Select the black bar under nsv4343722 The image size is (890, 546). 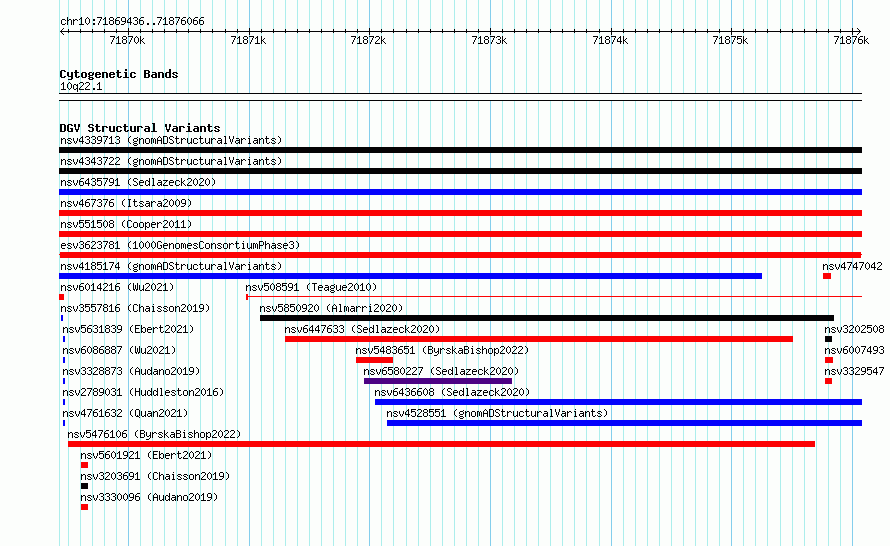click(460, 171)
